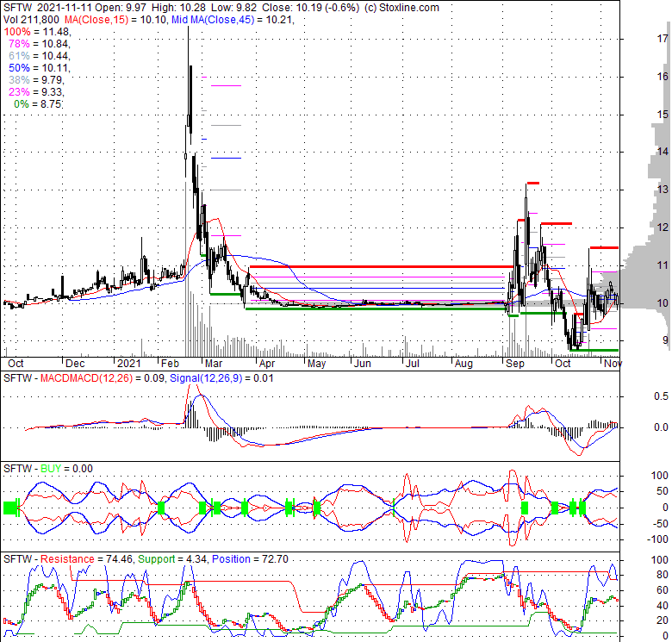Click the 100% = 11.48 Fibonacci level
672x642 pixels.
(x=37, y=32)
